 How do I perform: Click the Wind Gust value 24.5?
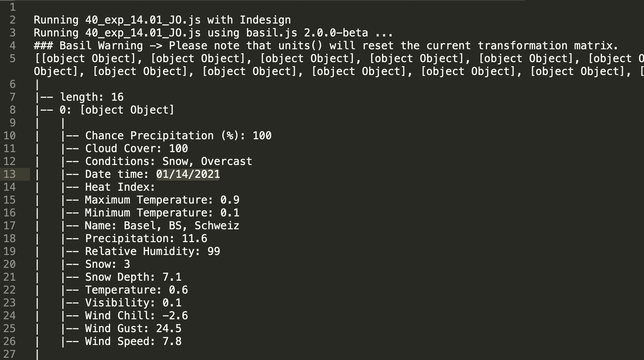tap(169, 329)
